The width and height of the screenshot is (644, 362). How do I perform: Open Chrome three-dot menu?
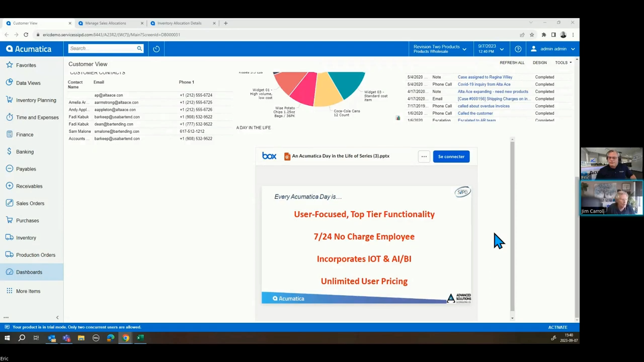573,35
